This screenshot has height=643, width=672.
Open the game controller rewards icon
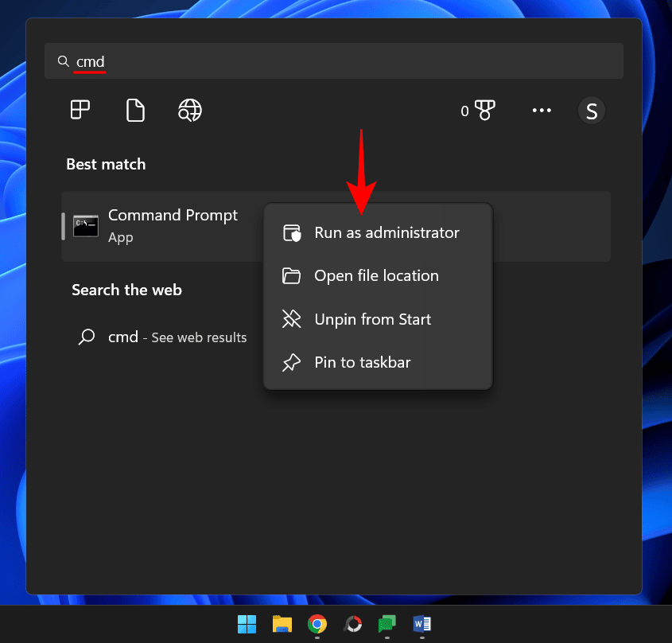[x=485, y=111]
